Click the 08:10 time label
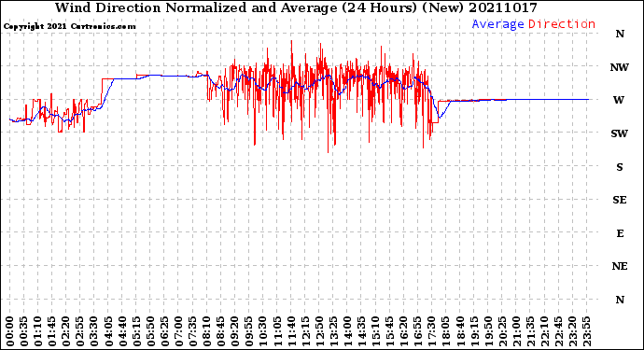Viewport: 644px width, 350px height. click(206, 331)
